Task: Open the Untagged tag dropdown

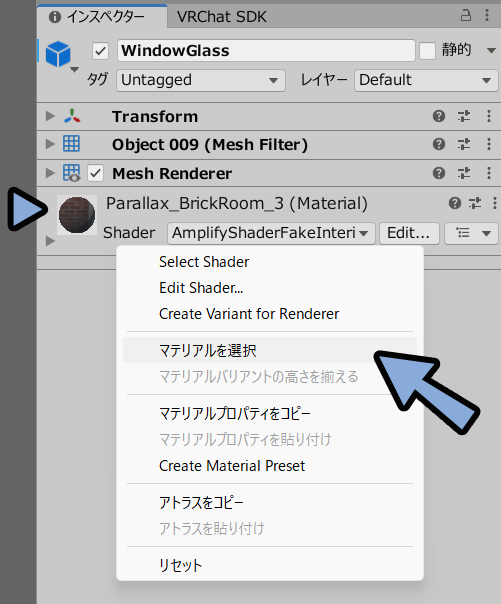Action: [201, 80]
